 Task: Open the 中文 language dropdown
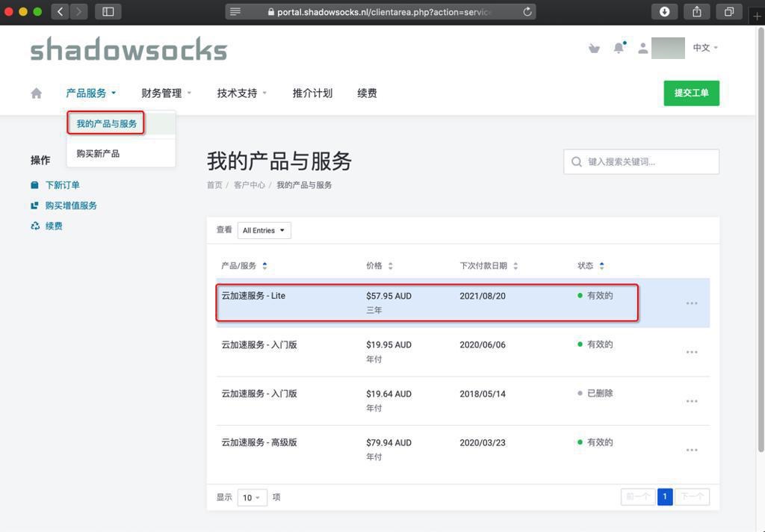tap(705, 47)
